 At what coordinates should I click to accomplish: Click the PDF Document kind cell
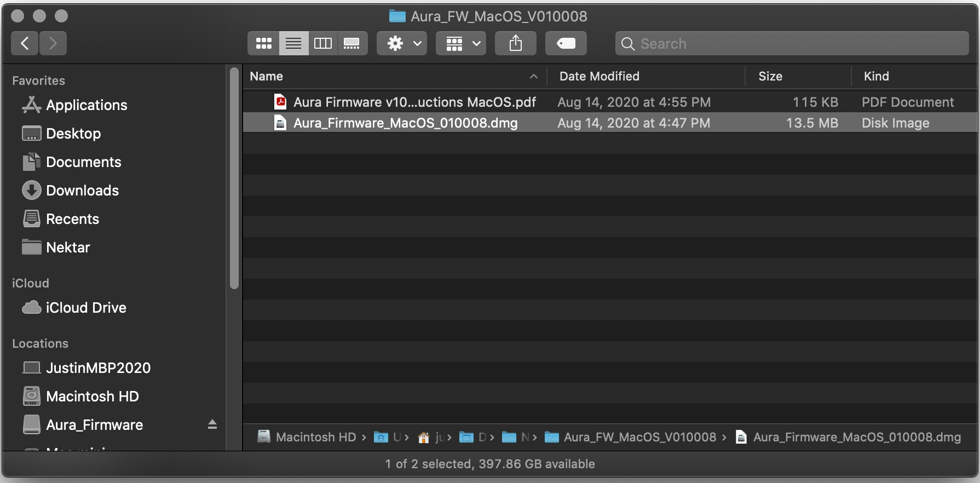coord(908,102)
